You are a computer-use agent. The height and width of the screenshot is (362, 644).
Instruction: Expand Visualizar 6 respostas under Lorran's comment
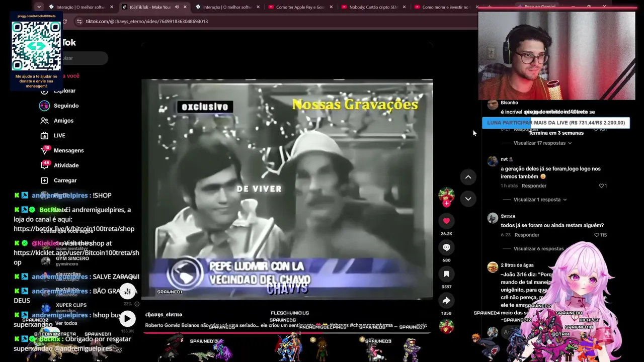click(x=538, y=249)
